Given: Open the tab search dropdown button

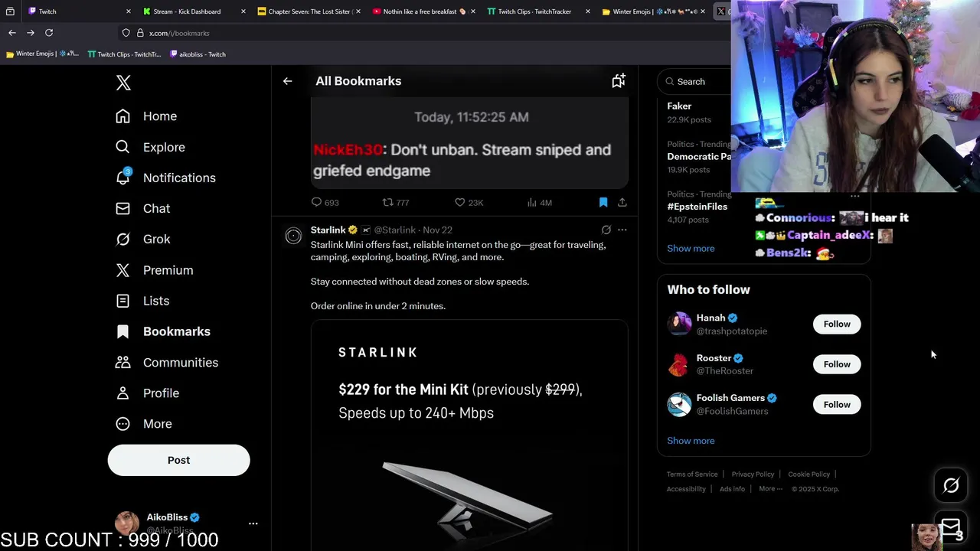Looking at the screenshot, I should (x=10, y=11).
